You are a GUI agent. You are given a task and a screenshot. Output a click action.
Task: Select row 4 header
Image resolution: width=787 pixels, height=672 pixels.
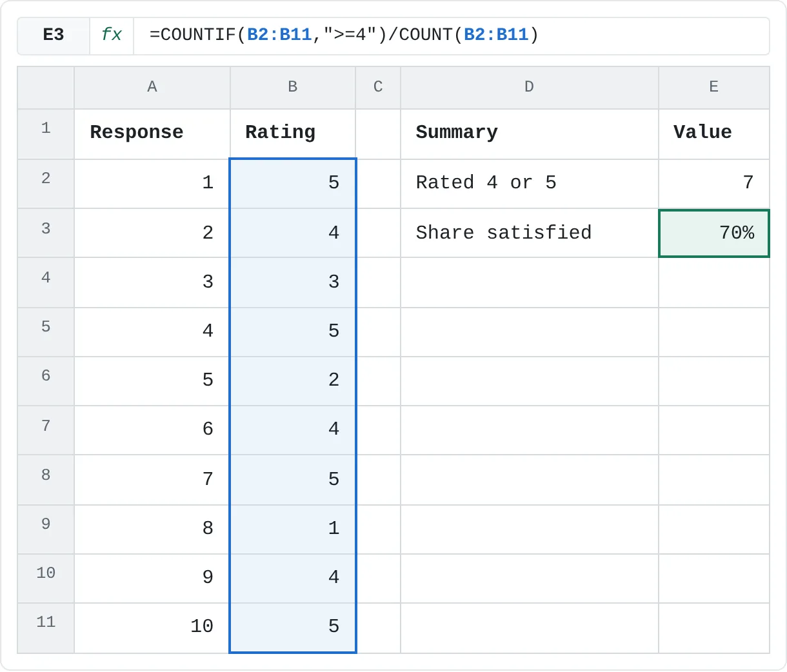pyautogui.click(x=46, y=282)
